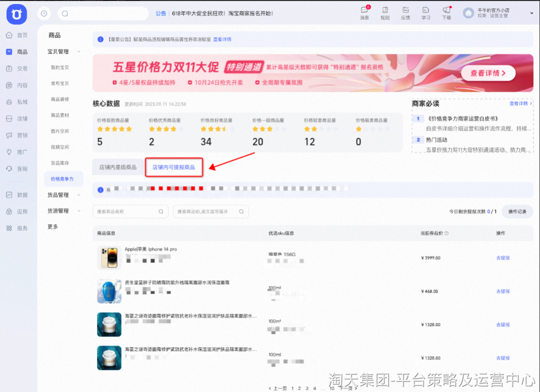The image size is (540, 392).
Task: Open blue sunscreen product thumbnail
Action: pyautogui.click(x=109, y=291)
